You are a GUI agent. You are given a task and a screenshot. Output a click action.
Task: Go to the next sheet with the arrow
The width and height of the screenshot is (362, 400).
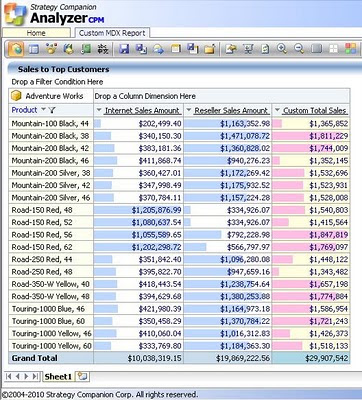[26, 377]
